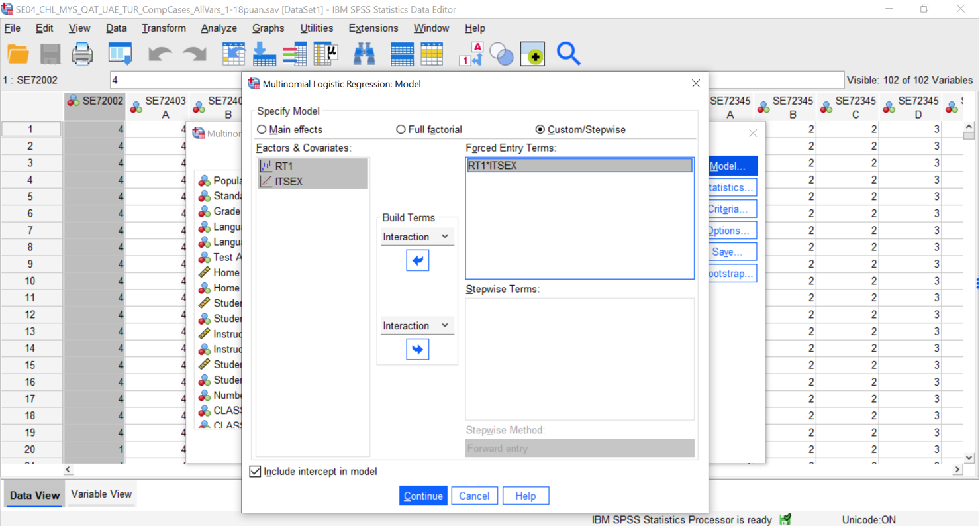Open the Utilities menu
The height and width of the screenshot is (528, 980).
coord(317,28)
